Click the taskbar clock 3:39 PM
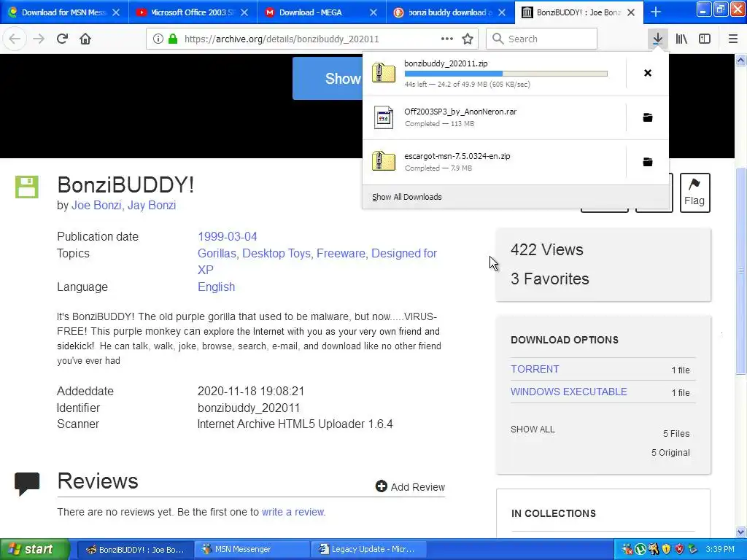747x560 pixels. [720, 549]
